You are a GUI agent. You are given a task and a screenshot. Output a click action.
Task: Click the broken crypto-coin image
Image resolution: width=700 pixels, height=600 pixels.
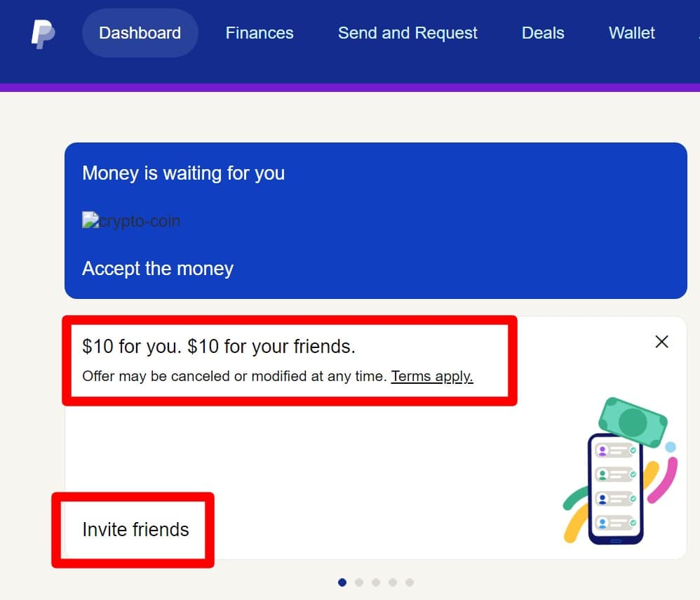[x=131, y=221]
